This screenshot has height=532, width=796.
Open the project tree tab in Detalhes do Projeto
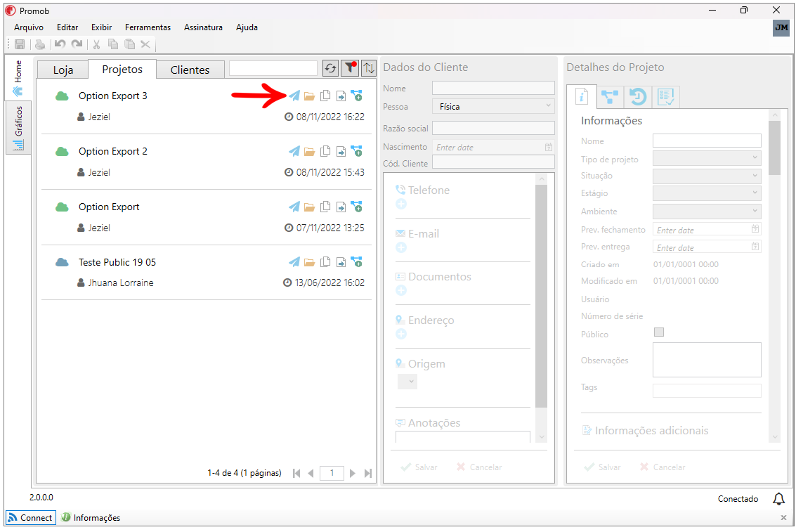click(610, 96)
